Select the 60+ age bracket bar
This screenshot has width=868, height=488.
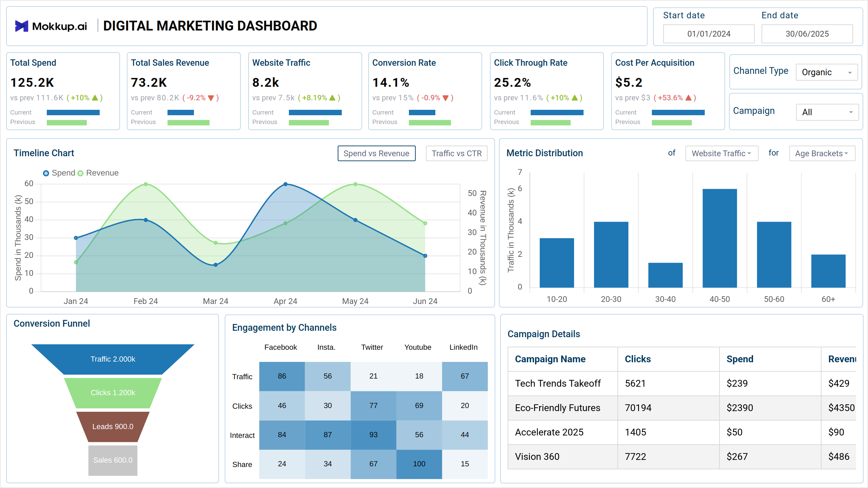point(828,271)
